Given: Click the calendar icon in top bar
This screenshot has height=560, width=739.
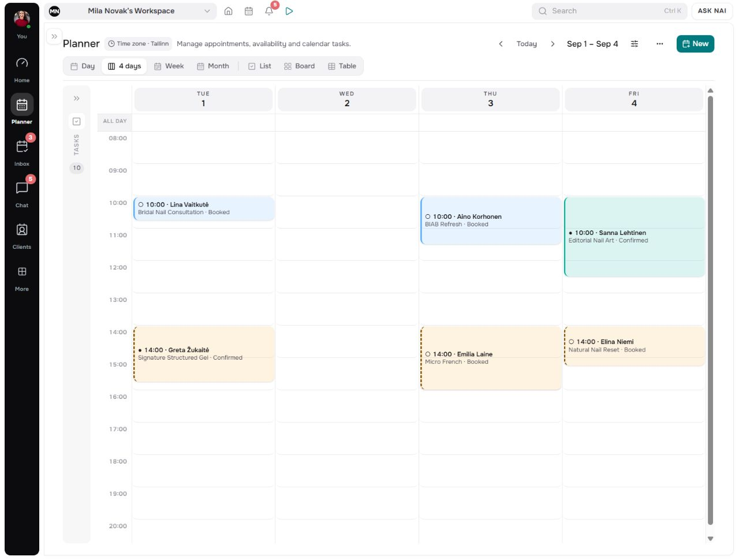Looking at the screenshot, I should (x=249, y=11).
